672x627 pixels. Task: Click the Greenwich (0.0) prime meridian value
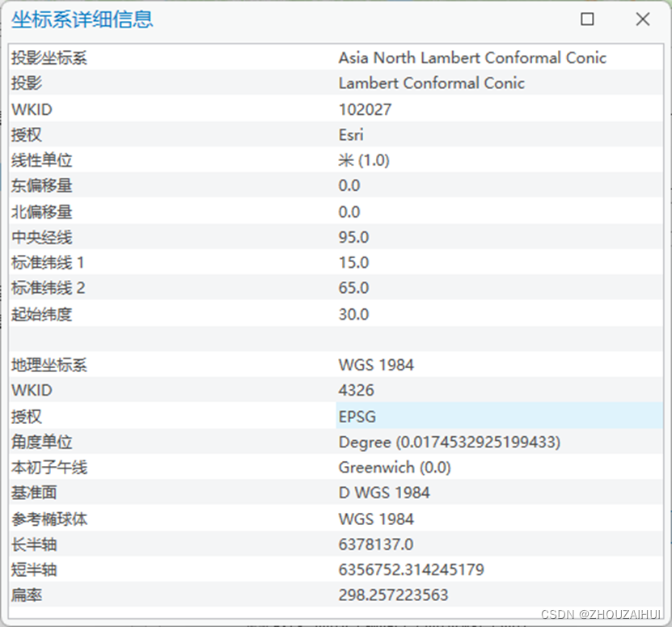coord(395,468)
